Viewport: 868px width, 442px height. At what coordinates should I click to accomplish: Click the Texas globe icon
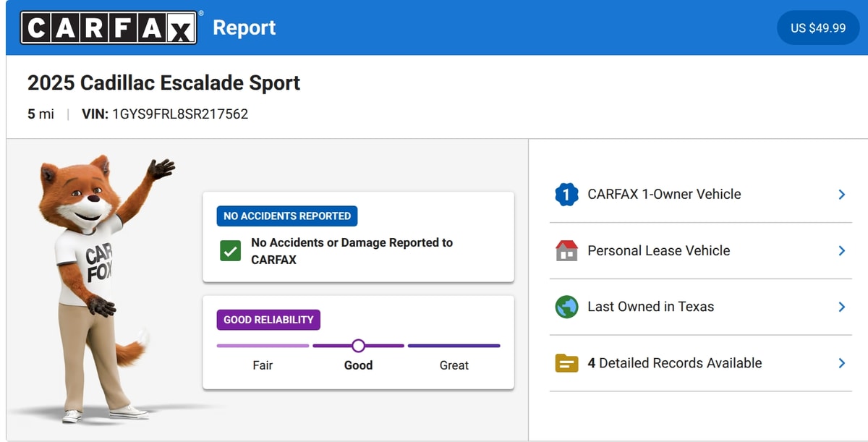[x=566, y=307]
